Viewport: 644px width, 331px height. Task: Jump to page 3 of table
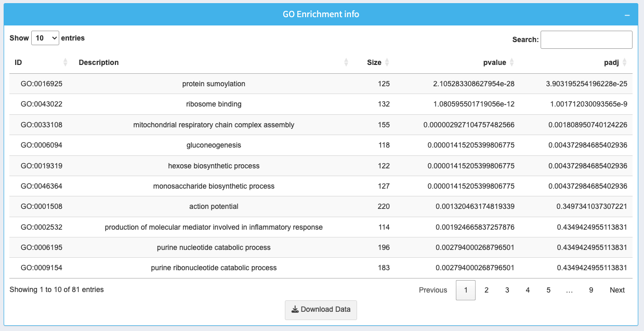tap(507, 290)
